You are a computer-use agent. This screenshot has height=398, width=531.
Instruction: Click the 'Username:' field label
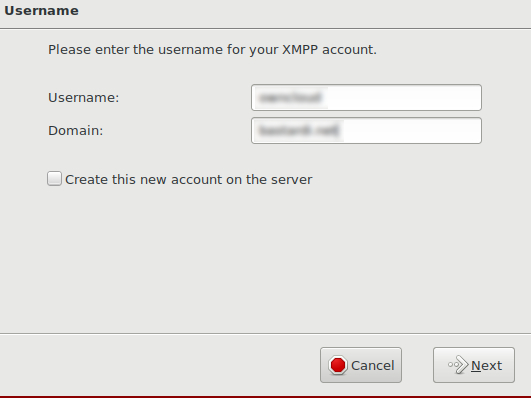pyautogui.click(x=84, y=98)
